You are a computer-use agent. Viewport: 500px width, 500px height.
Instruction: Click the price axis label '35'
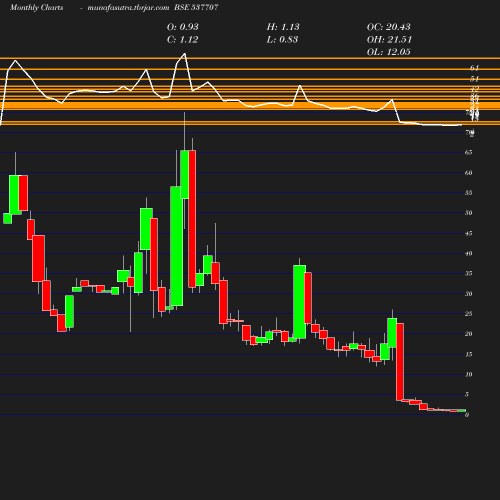point(468,273)
